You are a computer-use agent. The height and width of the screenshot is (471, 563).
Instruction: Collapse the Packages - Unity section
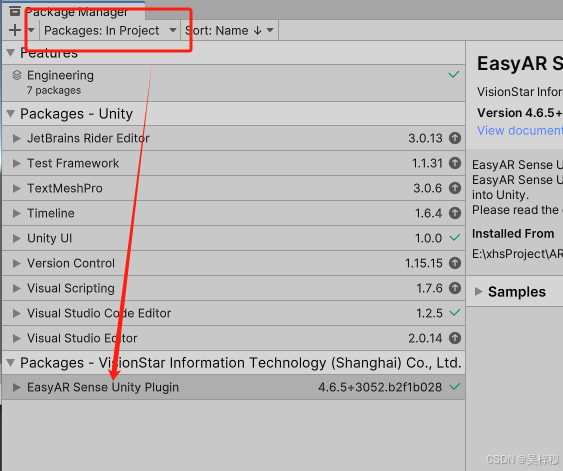pos(11,114)
